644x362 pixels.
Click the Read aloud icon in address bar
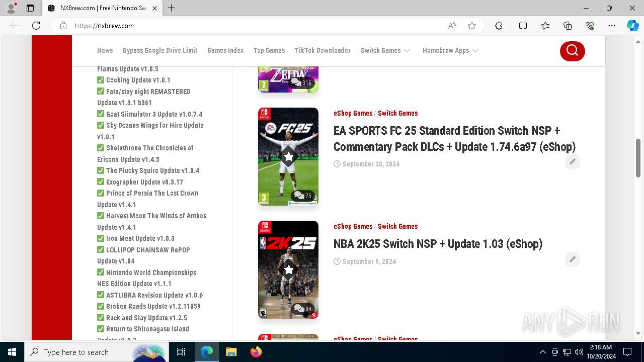pyautogui.click(x=452, y=26)
